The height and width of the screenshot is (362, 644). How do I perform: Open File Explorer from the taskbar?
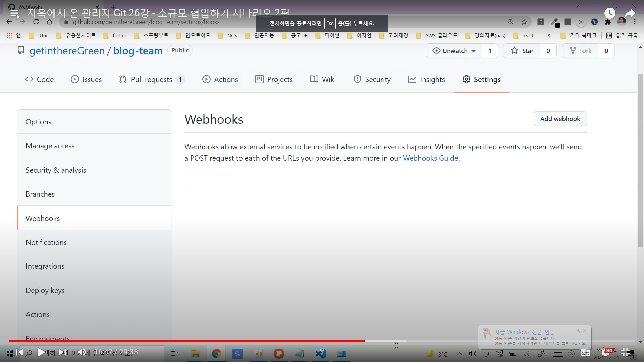tap(196, 354)
